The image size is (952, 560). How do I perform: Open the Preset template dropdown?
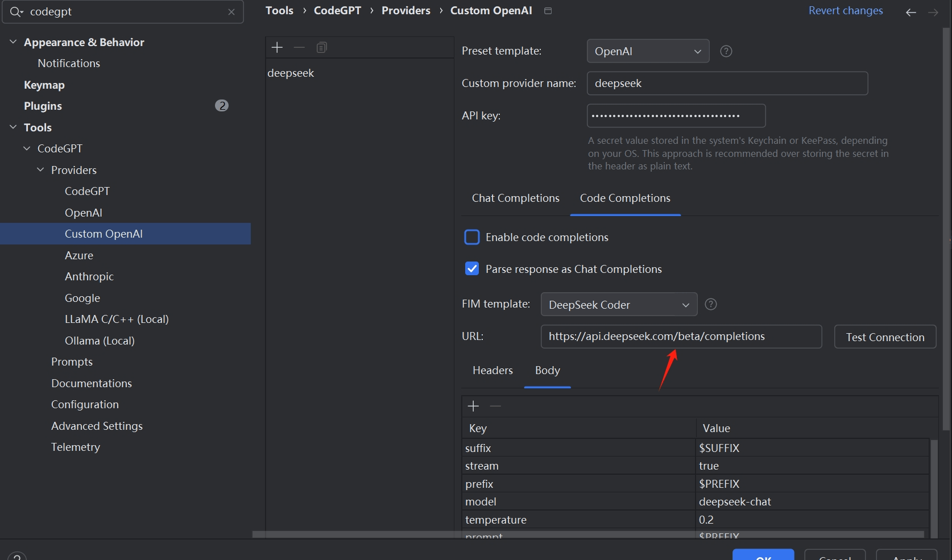[x=648, y=51]
